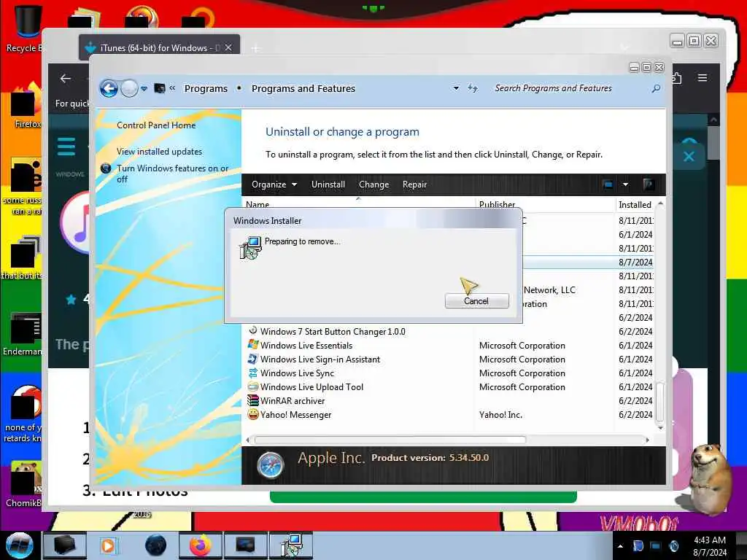Click the Windows Live Sync icon
The image size is (747, 560).
tap(253, 373)
